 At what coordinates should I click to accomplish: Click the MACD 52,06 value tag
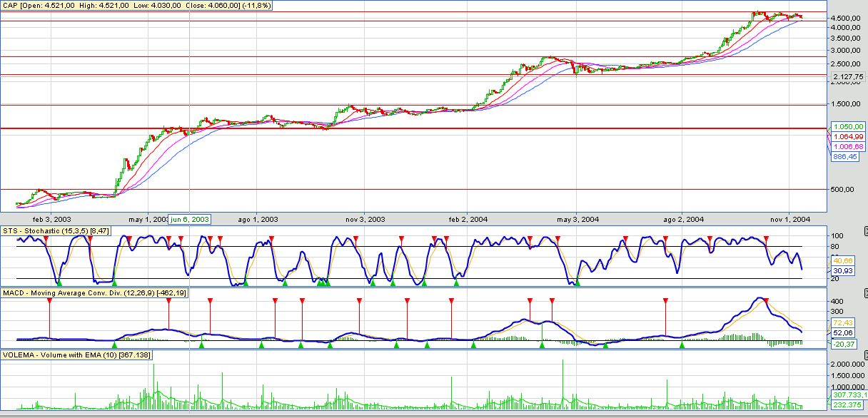[x=843, y=333]
